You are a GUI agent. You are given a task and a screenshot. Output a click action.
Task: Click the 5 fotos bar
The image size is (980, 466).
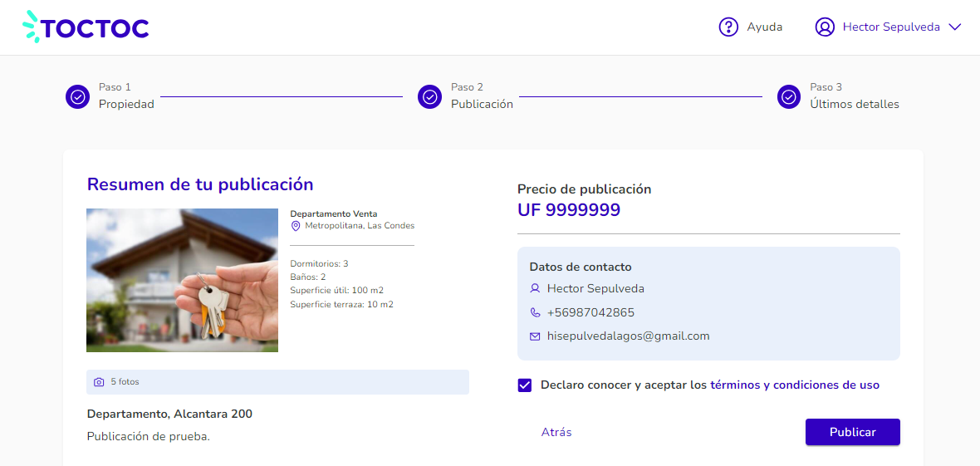pos(277,382)
